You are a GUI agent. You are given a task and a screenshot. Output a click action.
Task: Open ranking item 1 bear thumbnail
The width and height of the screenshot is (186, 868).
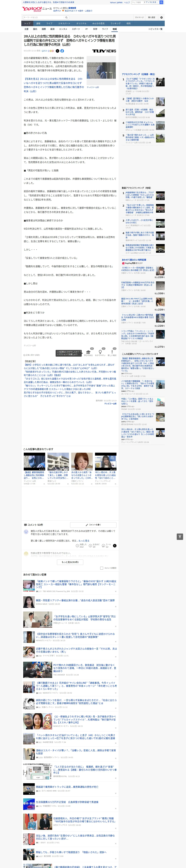[160, 82]
